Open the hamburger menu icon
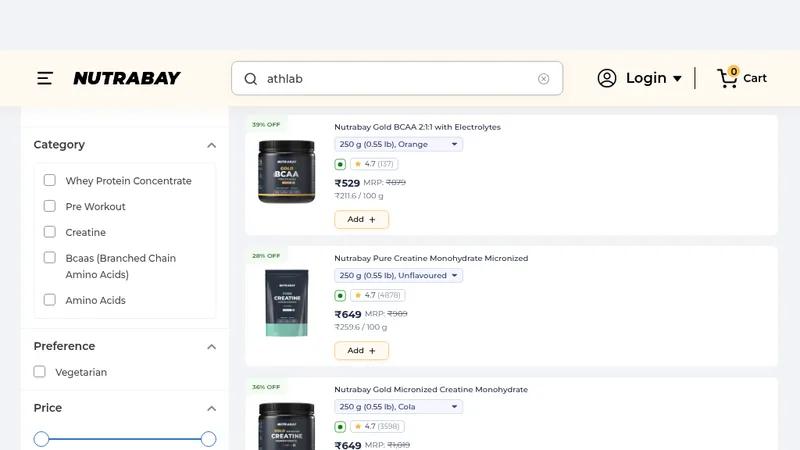 point(45,78)
